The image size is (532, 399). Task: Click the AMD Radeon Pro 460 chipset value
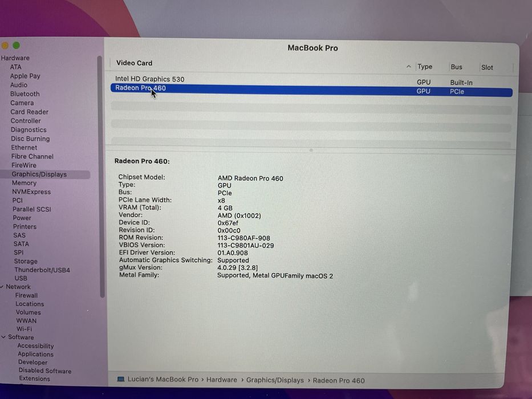[250, 178]
